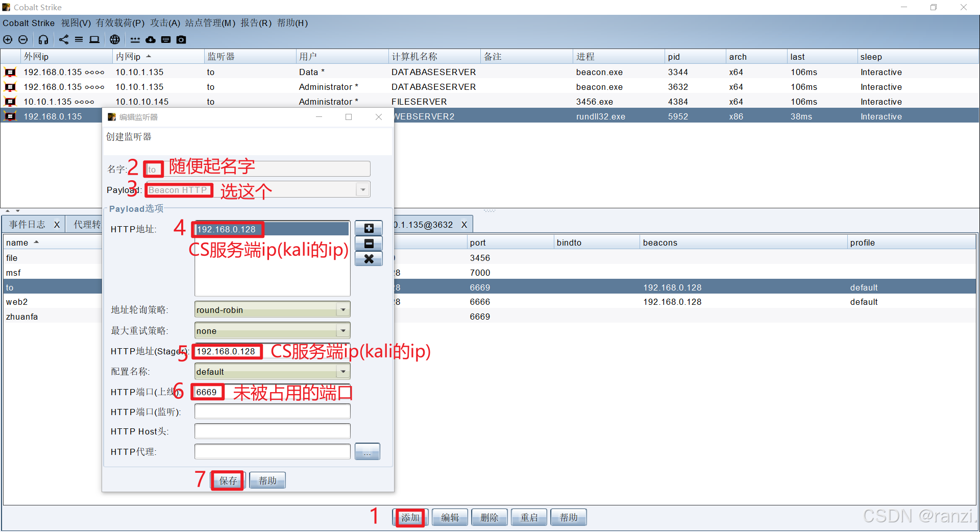The width and height of the screenshot is (980, 532).
Task: Click the add HTTP address plus button
Action: (369, 228)
